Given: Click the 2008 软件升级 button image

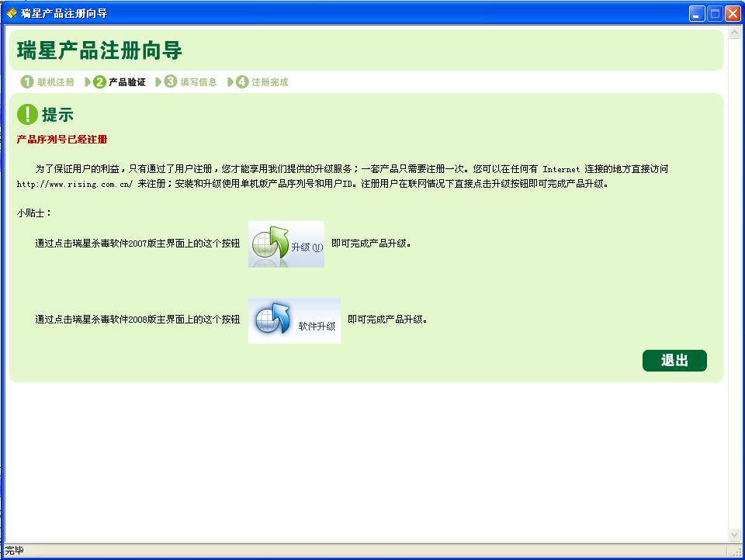Looking at the screenshot, I should click(294, 320).
